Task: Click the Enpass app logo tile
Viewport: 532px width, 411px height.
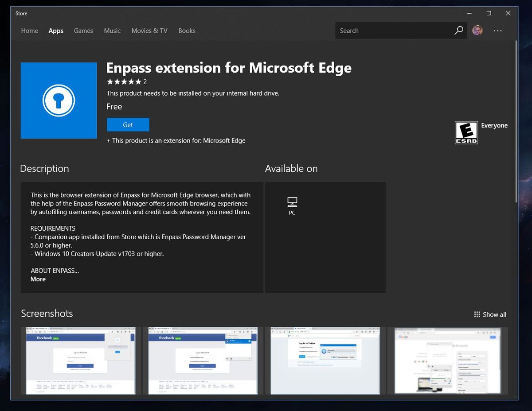Action: pyautogui.click(x=58, y=100)
